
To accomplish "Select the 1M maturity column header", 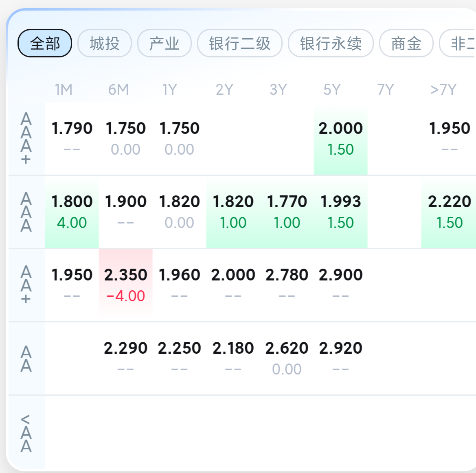I will pos(63,89).
